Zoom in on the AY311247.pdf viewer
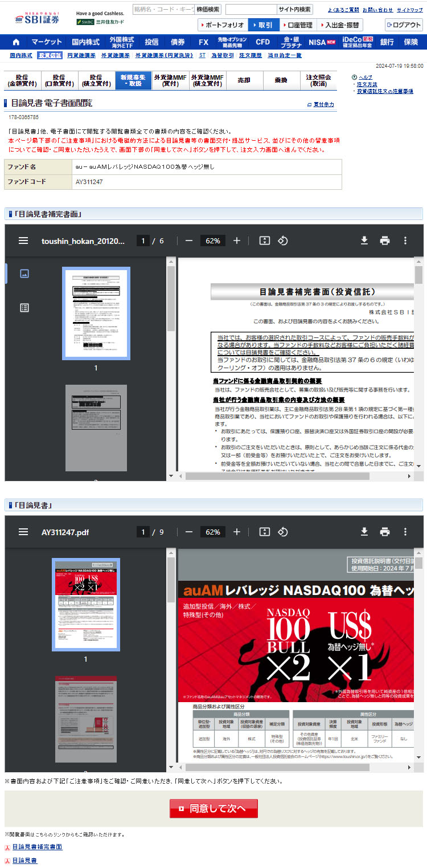The height and width of the screenshot is (868, 427). pyautogui.click(x=237, y=532)
